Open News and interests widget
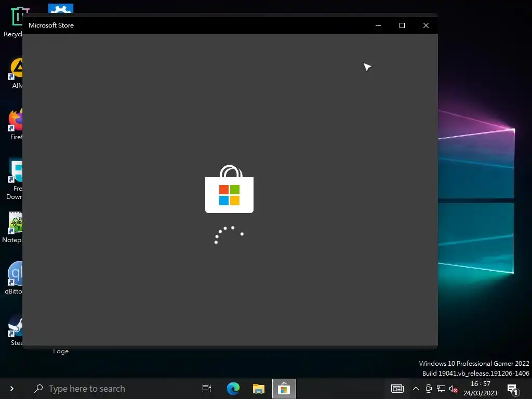 pos(397,389)
